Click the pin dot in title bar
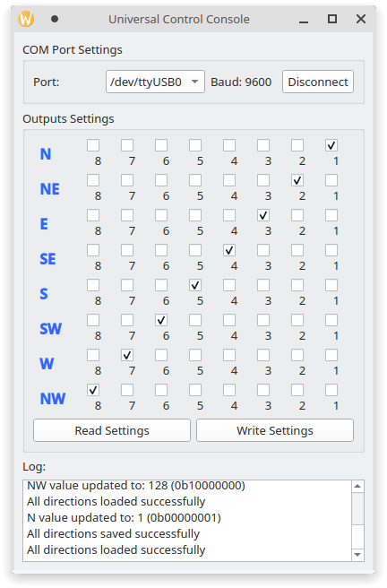Screen dimensions: 387x588 [55, 19]
